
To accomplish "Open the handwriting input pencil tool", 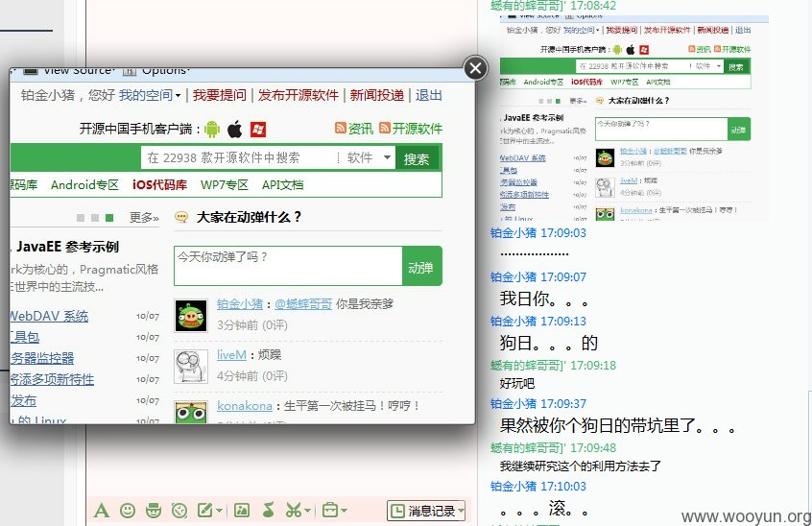I will (x=205, y=511).
